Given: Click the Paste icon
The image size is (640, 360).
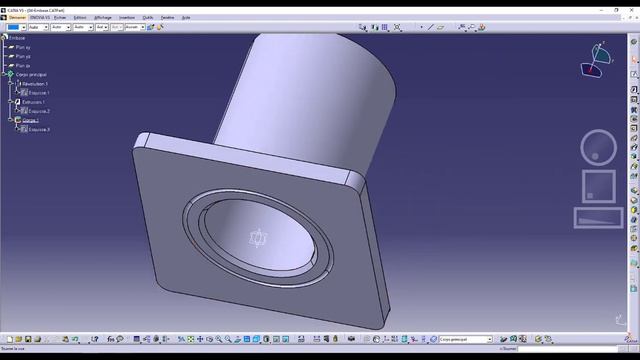Looking at the screenshot, I should pyautogui.click(x=65, y=339).
